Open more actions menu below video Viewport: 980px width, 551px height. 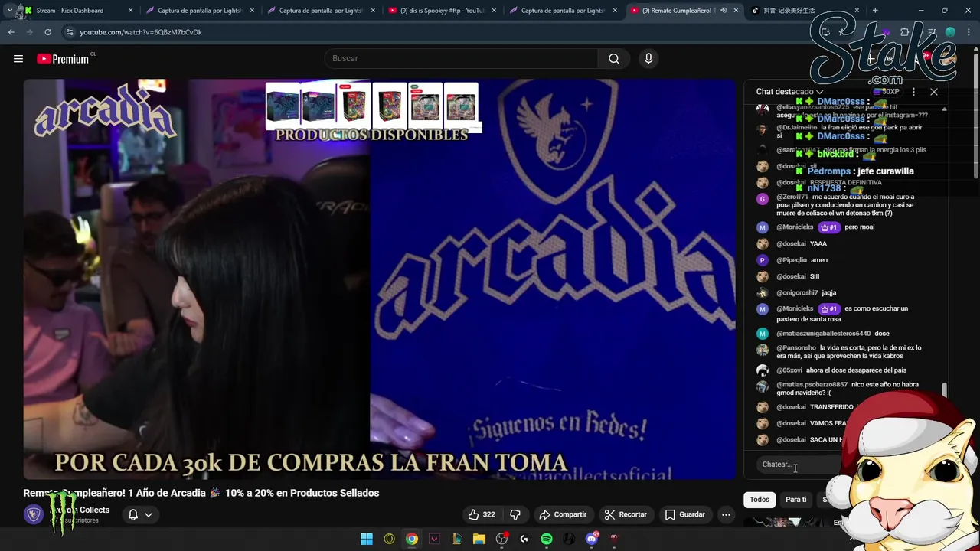(726, 514)
